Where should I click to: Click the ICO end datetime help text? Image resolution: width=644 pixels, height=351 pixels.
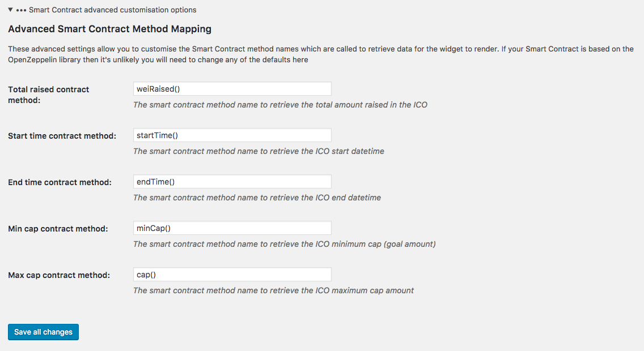[257, 197]
